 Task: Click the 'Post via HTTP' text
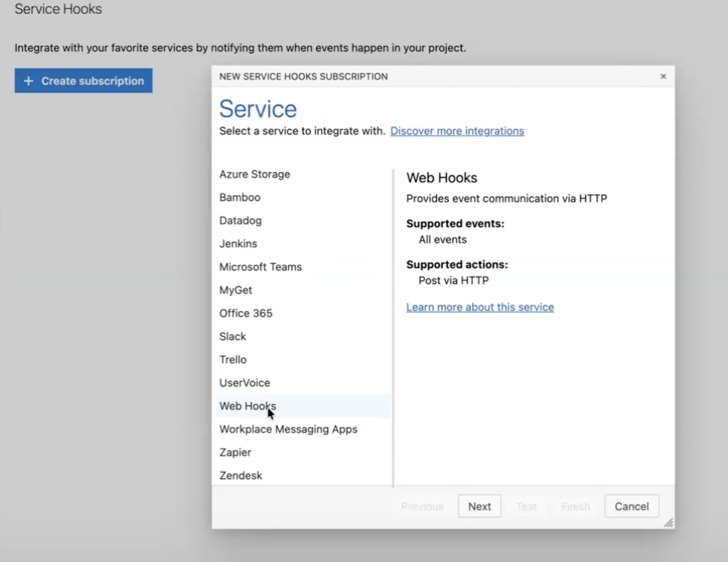(454, 281)
